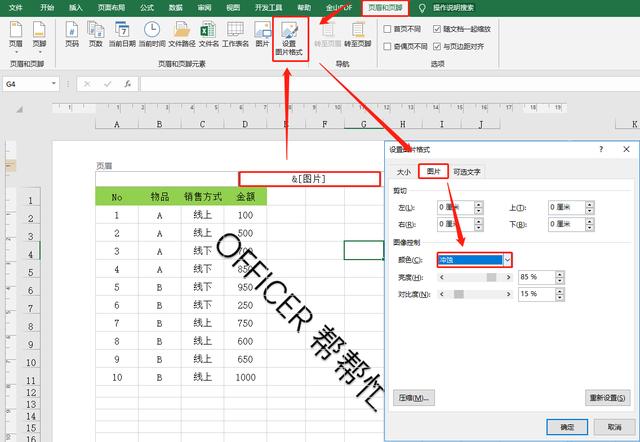The image size is (640, 442).
Task: Click the fx insert function icon
Action: tap(128, 84)
